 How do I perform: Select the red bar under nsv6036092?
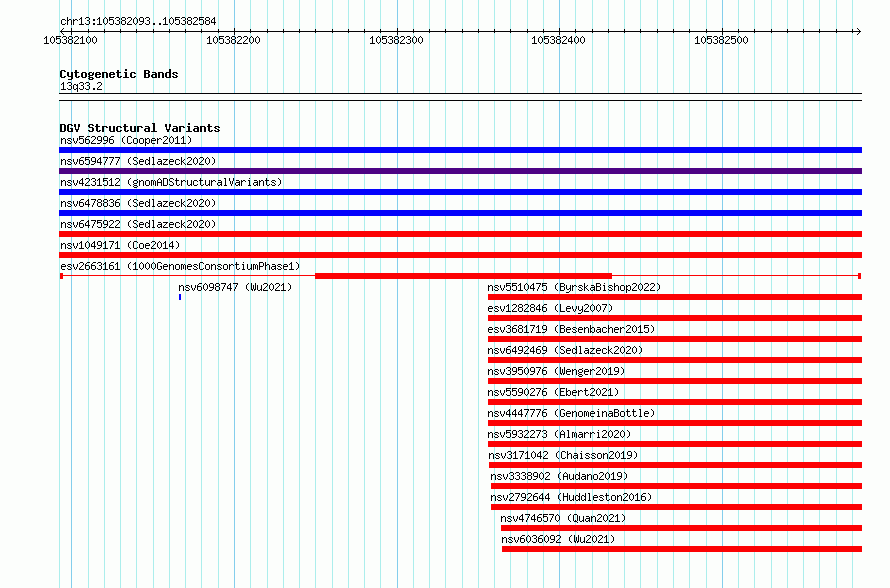click(682, 549)
